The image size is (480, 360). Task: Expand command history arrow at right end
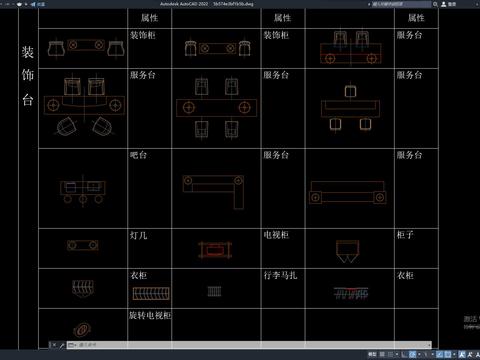click(429, 345)
